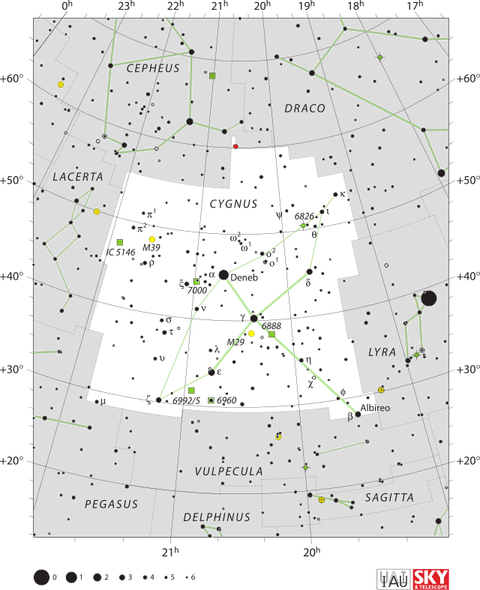The image size is (480, 590).
Task: Click the CYGNUS constellation label
Action: coord(233,204)
